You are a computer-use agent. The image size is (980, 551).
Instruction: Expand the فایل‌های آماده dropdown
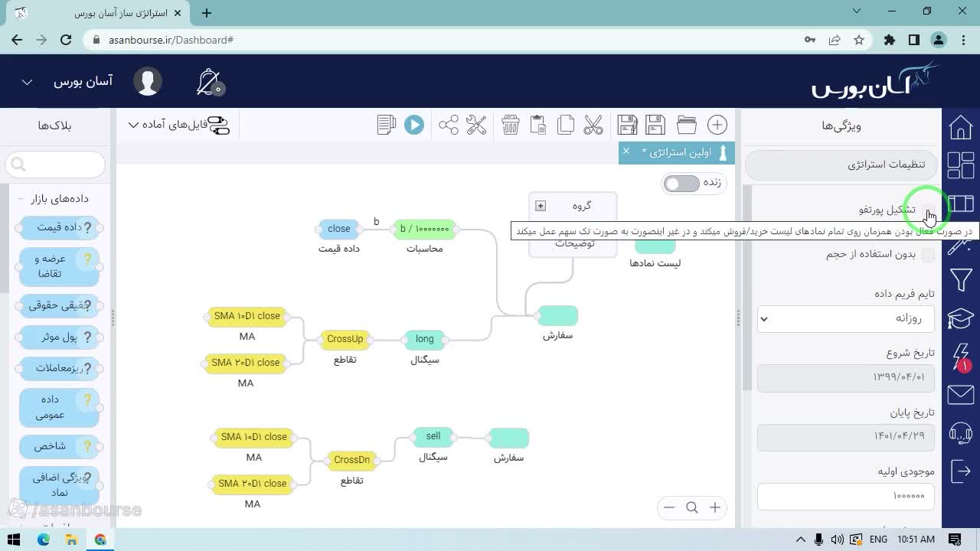click(176, 125)
